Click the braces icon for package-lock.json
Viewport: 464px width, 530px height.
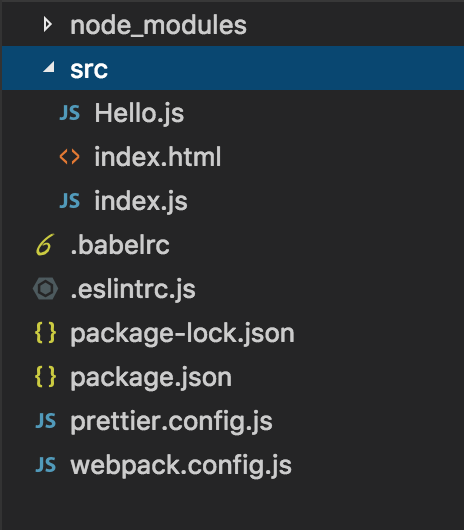click(x=45, y=333)
